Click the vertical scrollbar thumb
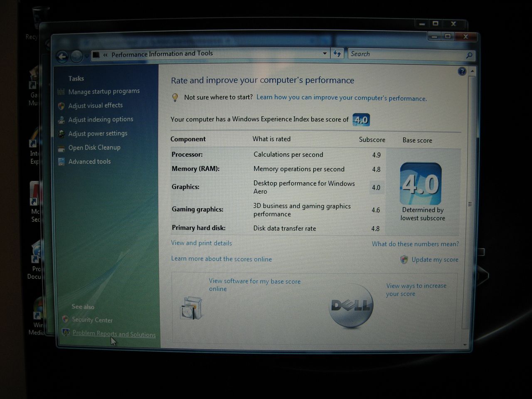The image size is (532, 399). tap(470, 204)
